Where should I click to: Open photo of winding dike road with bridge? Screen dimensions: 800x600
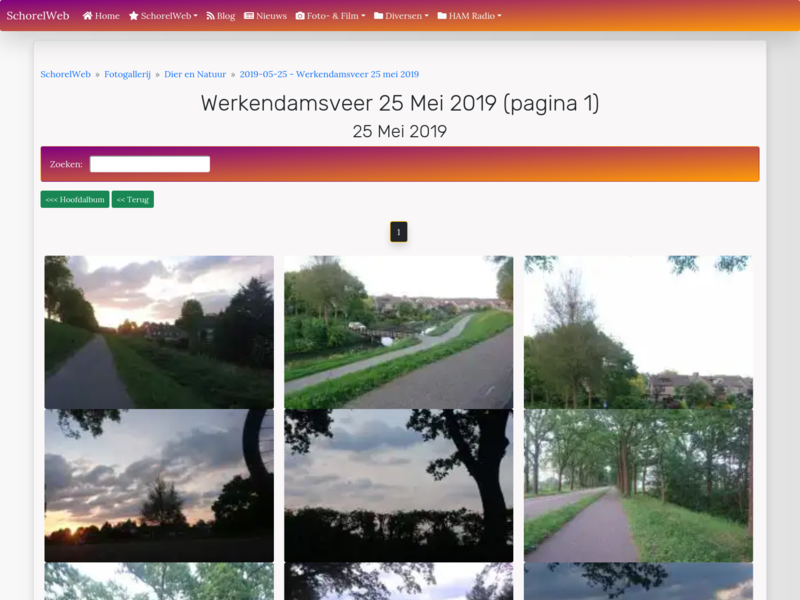point(398,332)
